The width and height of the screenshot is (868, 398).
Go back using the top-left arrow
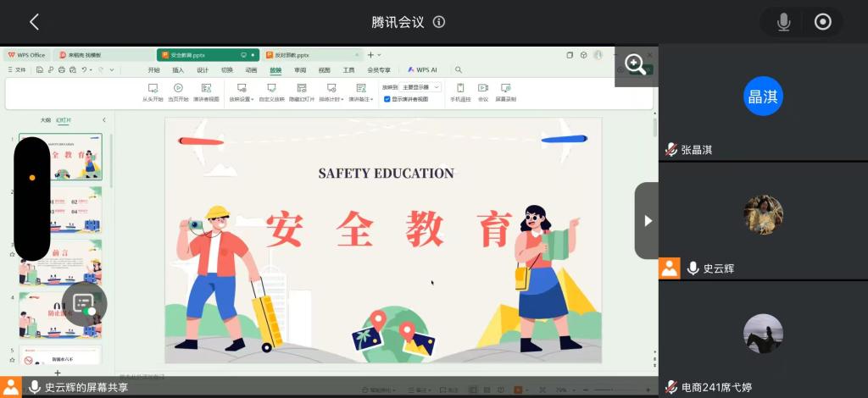(x=34, y=22)
